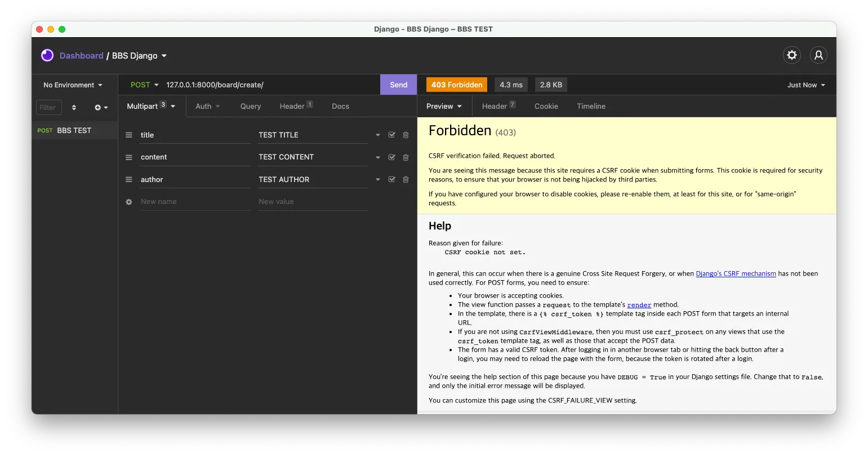The image size is (868, 456).
Task: Click the drag handle of title row
Action: coord(129,135)
